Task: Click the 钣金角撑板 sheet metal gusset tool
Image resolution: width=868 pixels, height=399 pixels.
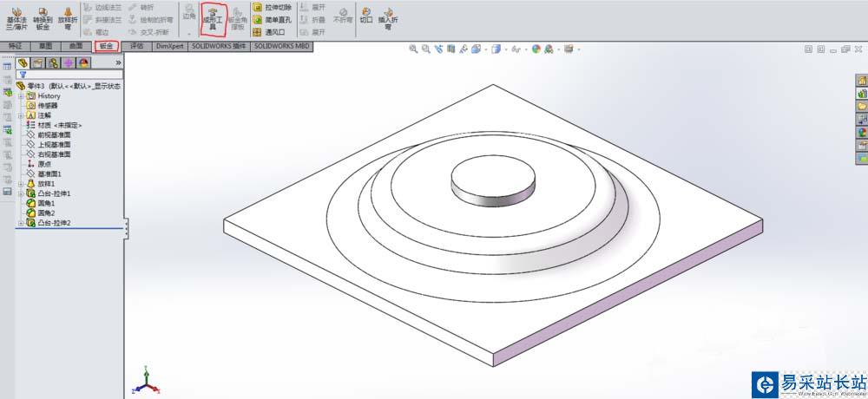Action: [238, 19]
